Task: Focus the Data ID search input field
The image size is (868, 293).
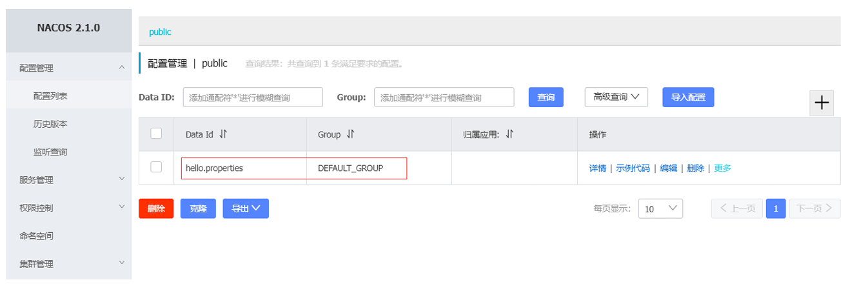Action: click(253, 97)
